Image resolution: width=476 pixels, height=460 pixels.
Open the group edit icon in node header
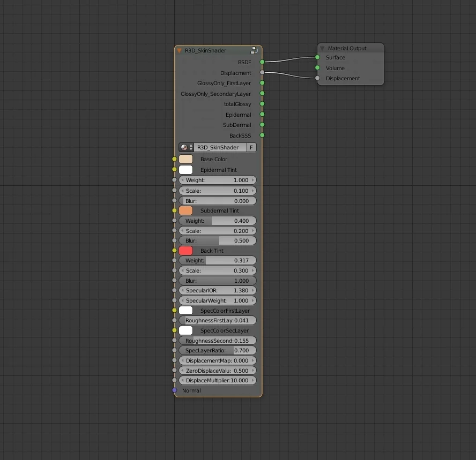253,50
